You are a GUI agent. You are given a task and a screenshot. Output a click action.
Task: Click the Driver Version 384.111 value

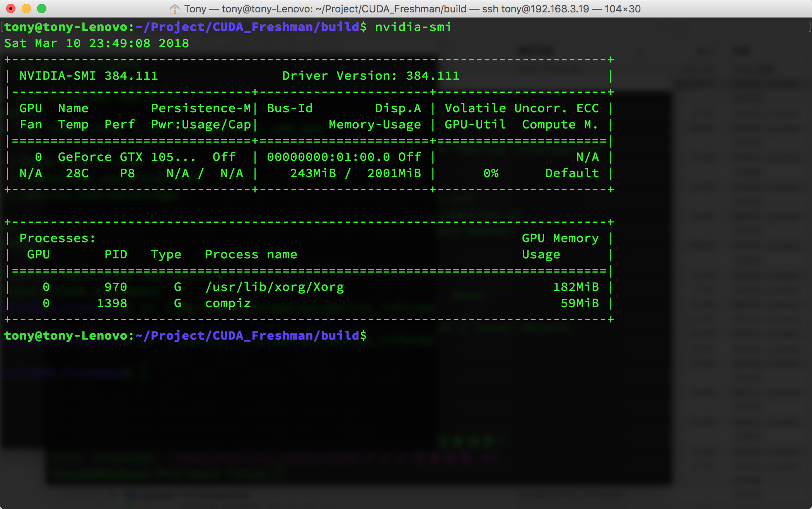(x=433, y=76)
